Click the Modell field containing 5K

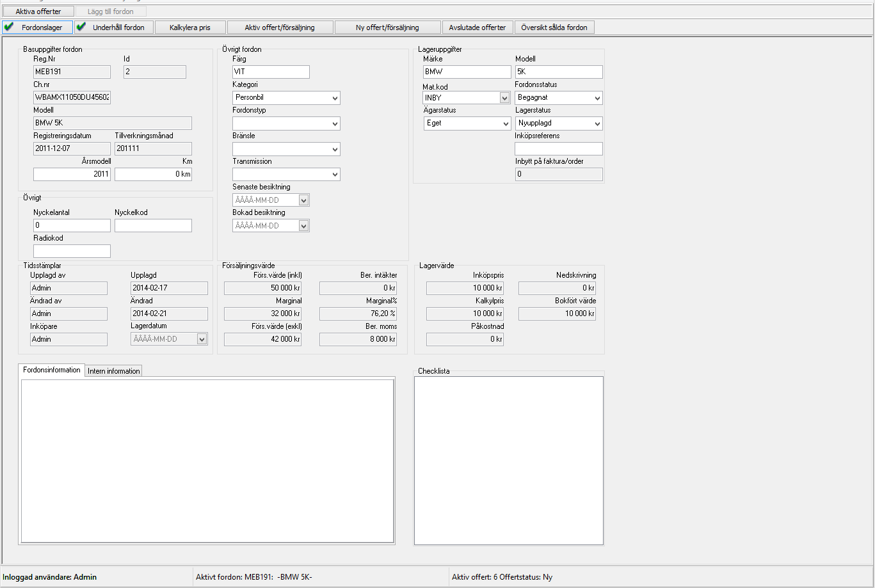(x=559, y=72)
